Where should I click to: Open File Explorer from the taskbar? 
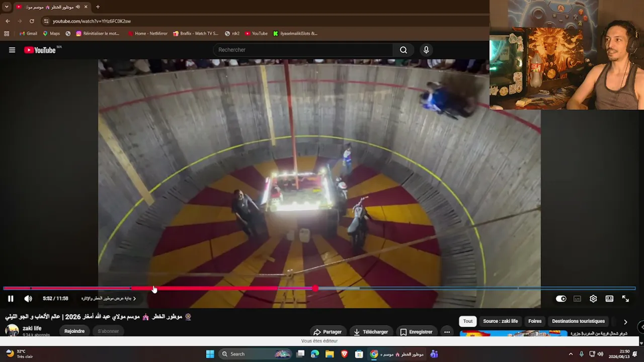click(x=330, y=354)
